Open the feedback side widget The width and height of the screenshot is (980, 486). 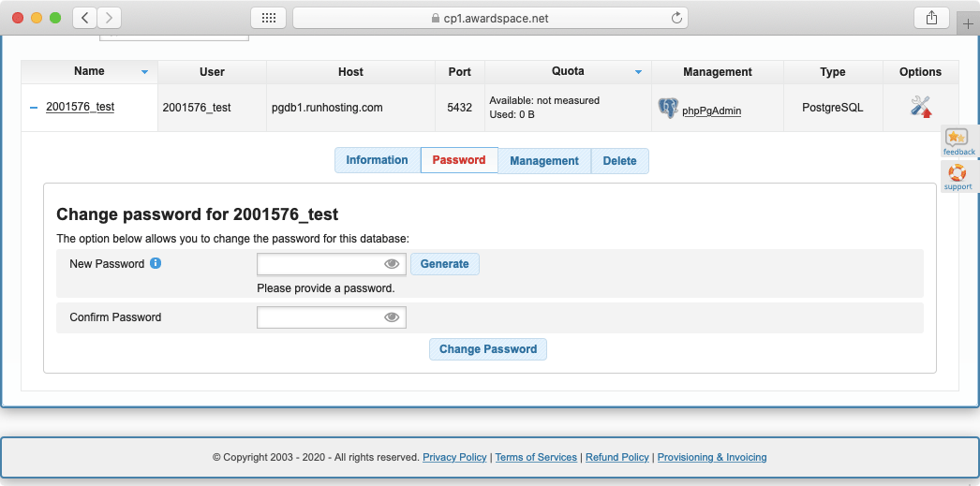pos(958,142)
